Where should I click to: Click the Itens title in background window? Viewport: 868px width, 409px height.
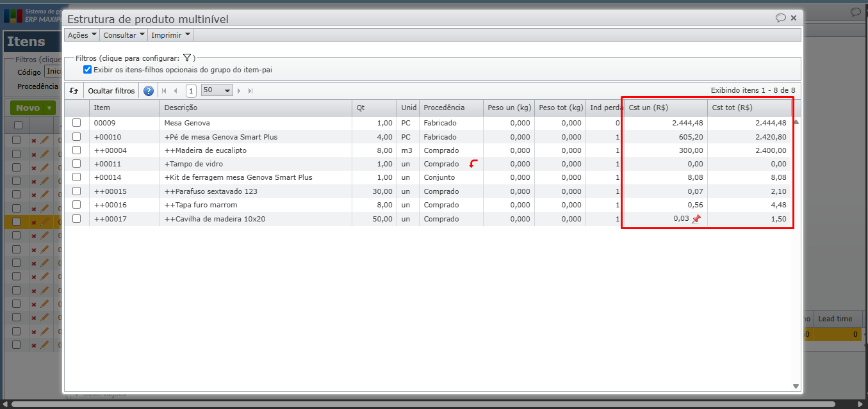click(26, 42)
